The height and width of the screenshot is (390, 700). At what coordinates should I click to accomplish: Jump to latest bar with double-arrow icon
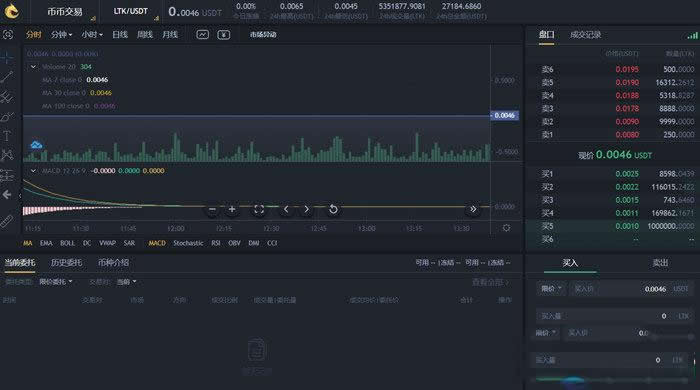coord(473,209)
